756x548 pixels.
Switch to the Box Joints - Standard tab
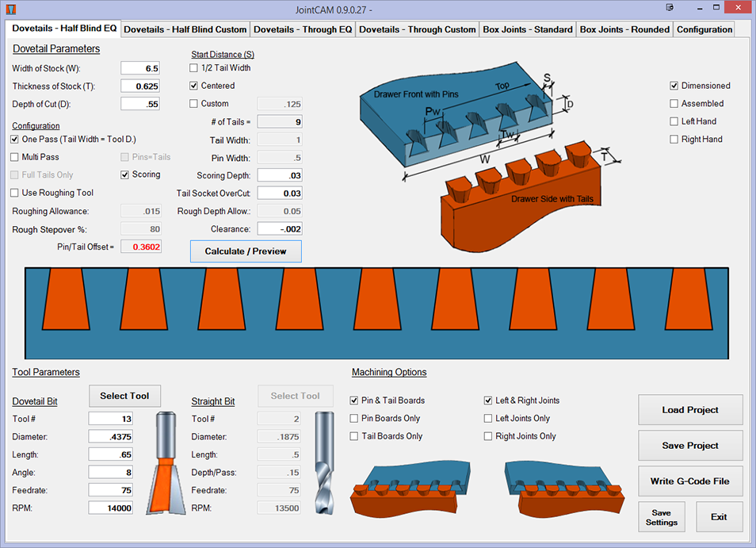tap(528, 29)
